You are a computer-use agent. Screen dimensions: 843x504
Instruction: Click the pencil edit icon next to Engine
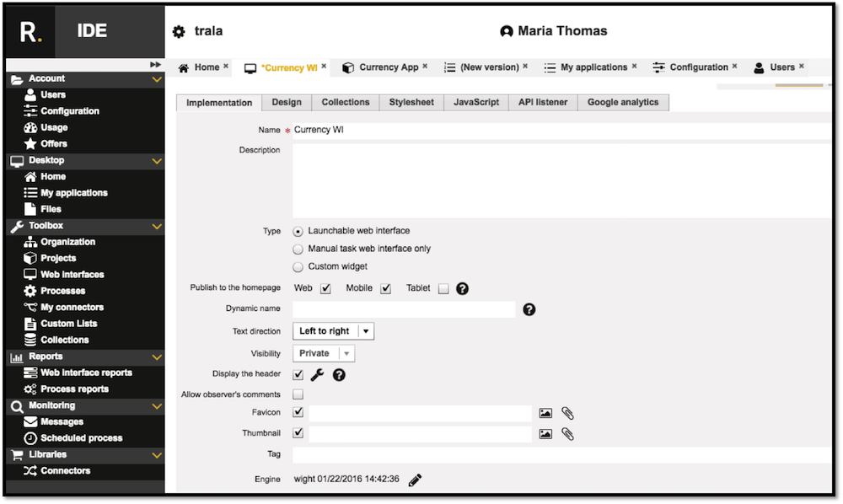coord(415,480)
